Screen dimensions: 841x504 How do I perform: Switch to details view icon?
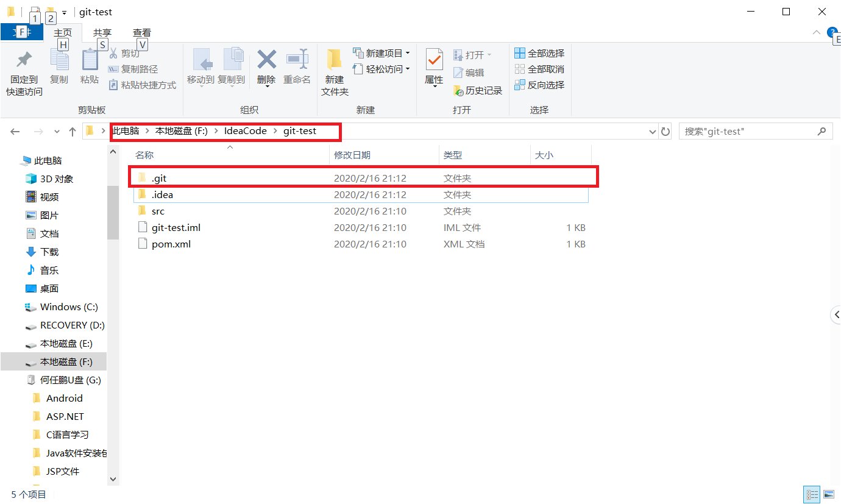[x=812, y=494]
